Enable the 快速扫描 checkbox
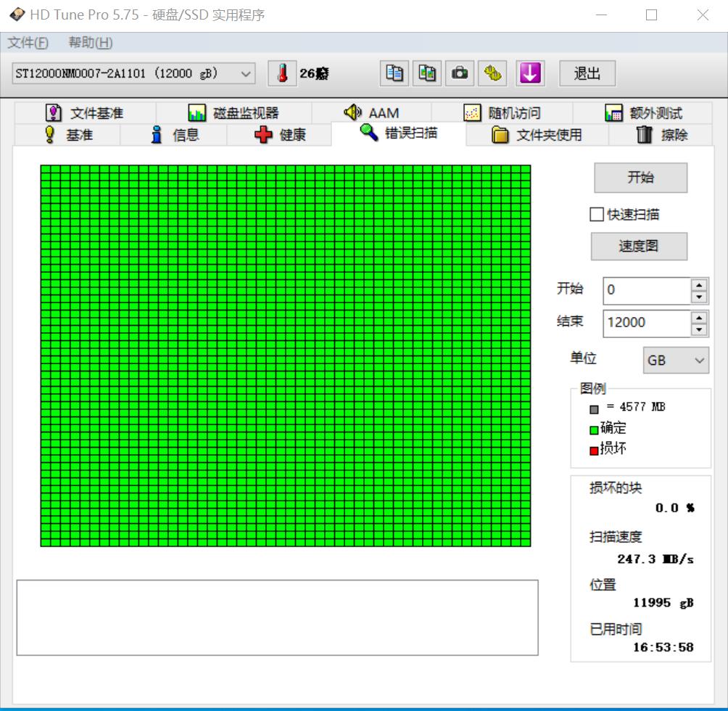 tap(597, 215)
